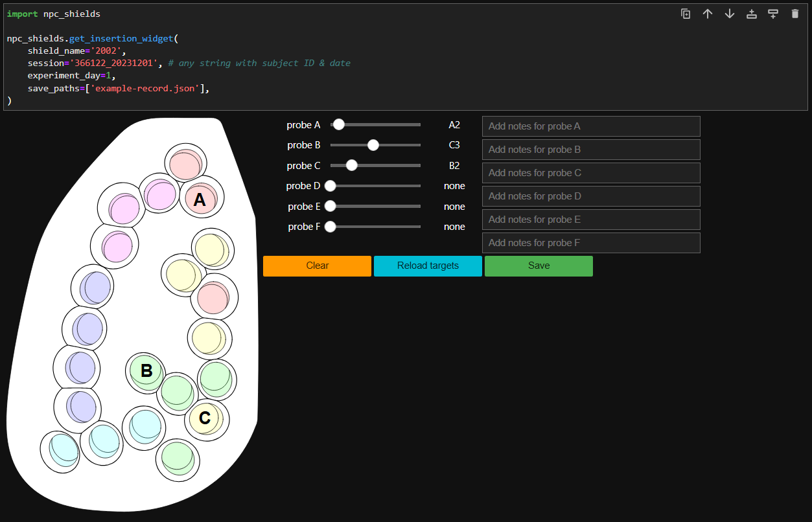Insert cell below icon
The image size is (812, 522).
coord(773,14)
